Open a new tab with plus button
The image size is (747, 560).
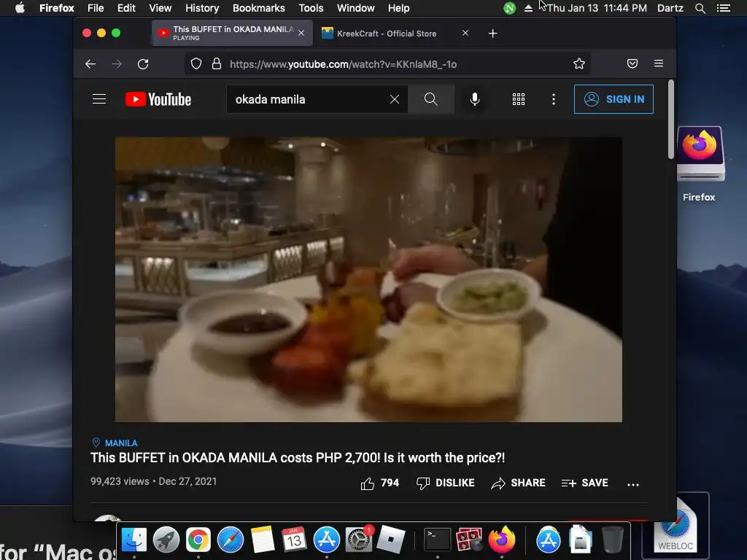[x=492, y=34]
